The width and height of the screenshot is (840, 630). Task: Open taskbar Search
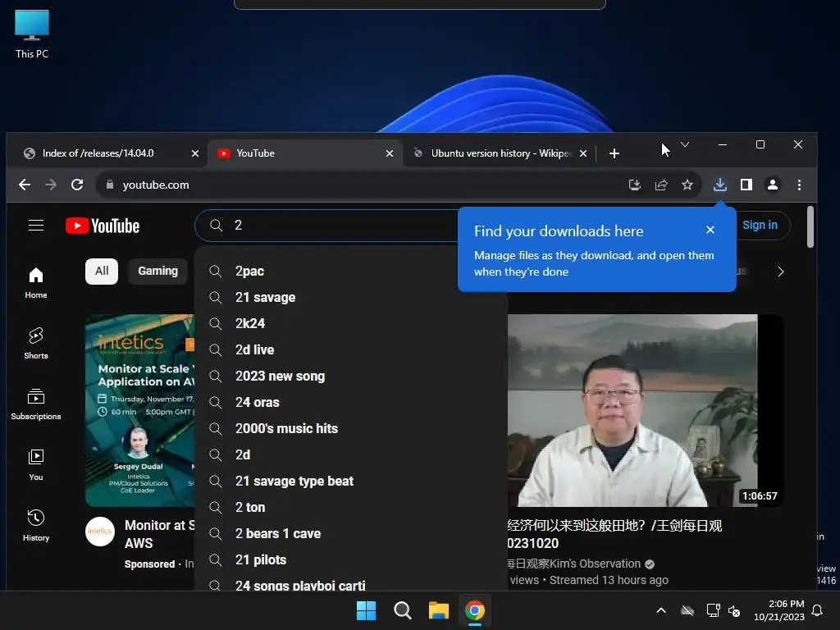[x=402, y=610]
